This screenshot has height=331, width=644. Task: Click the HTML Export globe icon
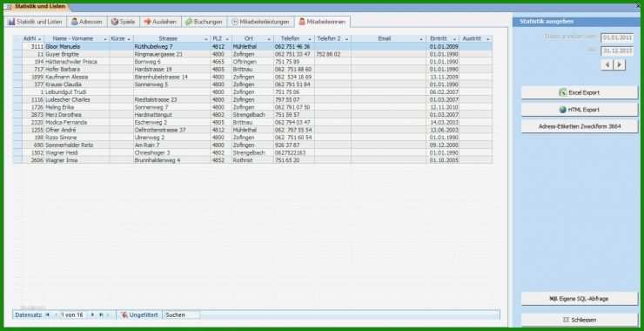pyautogui.click(x=563, y=110)
